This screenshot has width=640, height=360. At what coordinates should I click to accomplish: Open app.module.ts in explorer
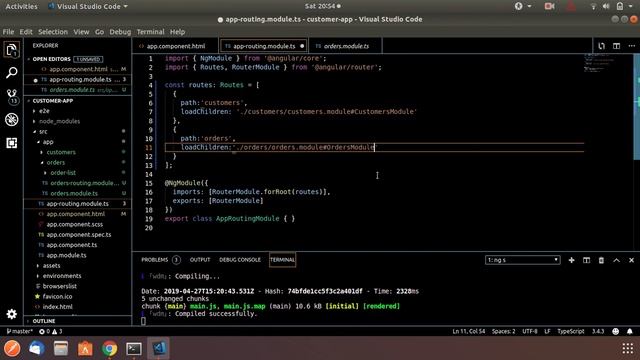point(78,256)
